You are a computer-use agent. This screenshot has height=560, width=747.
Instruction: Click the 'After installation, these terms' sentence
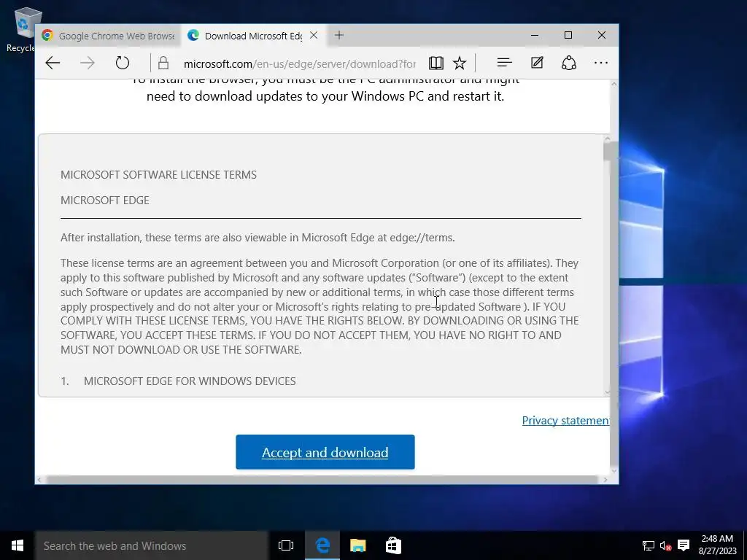[x=258, y=238]
